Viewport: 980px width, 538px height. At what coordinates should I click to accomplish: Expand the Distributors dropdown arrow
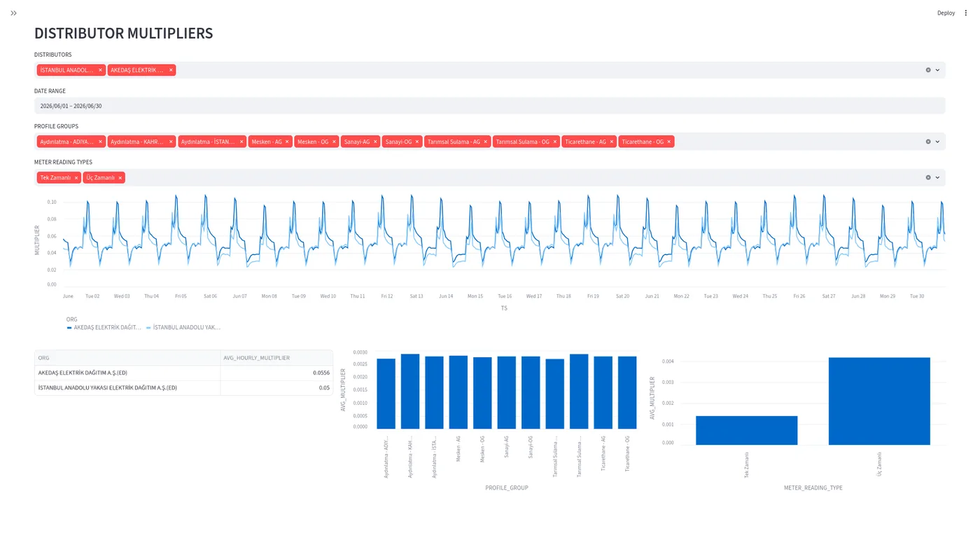click(x=938, y=70)
